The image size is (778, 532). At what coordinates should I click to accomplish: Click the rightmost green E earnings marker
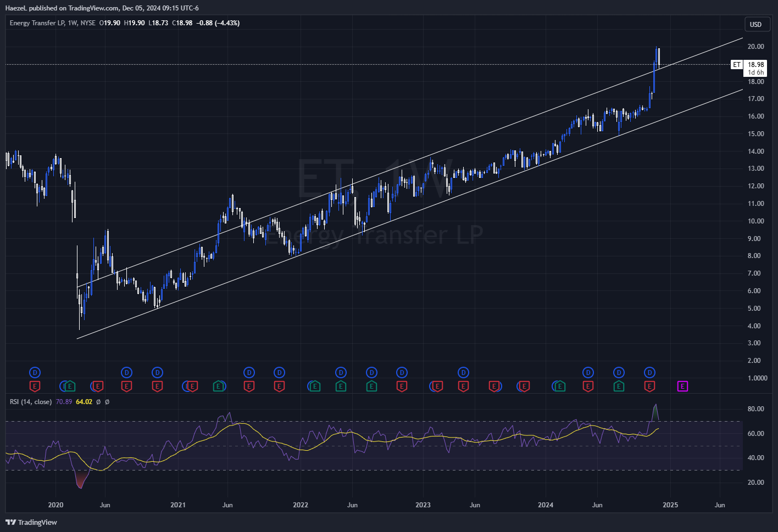coord(619,387)
